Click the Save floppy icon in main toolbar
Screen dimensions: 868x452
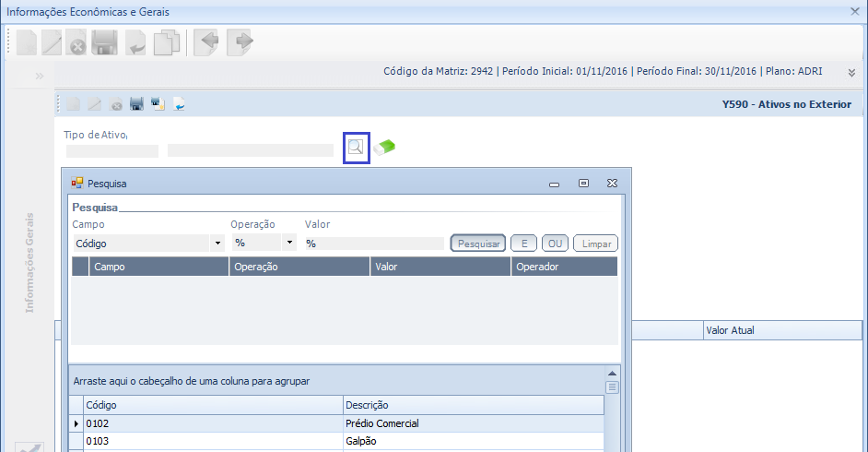point(104,42)
